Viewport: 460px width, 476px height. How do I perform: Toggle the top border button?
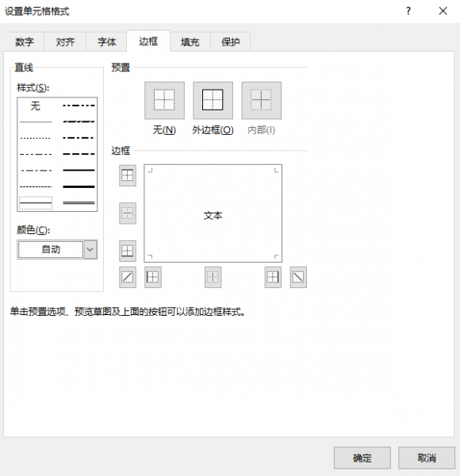128,175
